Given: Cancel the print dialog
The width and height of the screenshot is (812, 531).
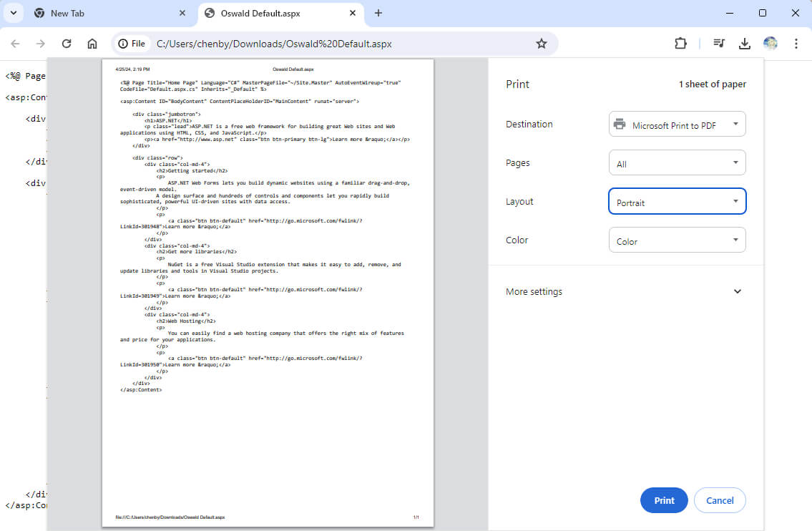Looking at the screenshot, I should (x=720, y=500).
